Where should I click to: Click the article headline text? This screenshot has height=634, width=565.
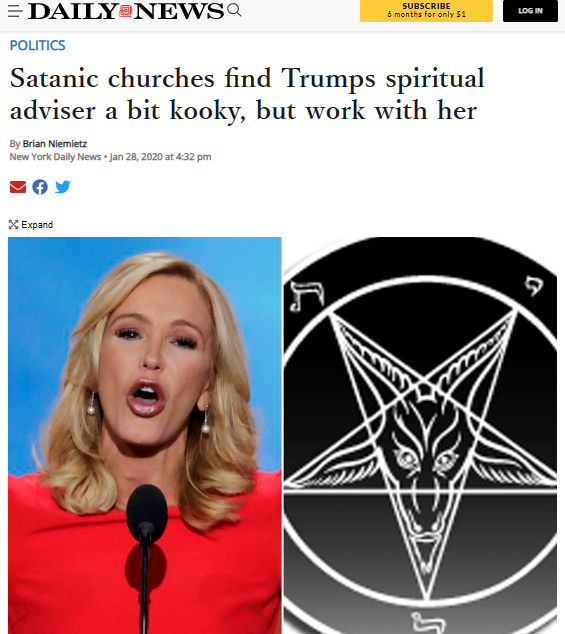point(247,94)
